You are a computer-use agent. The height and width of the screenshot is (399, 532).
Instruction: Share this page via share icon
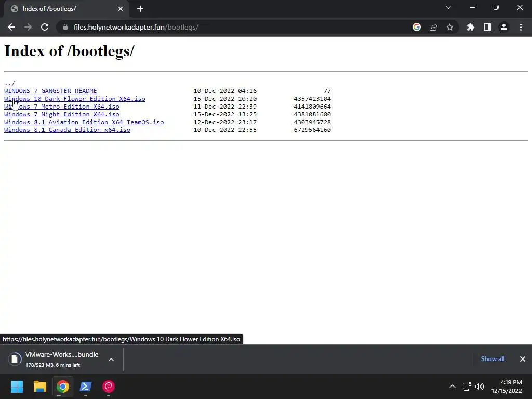(433, 27)
